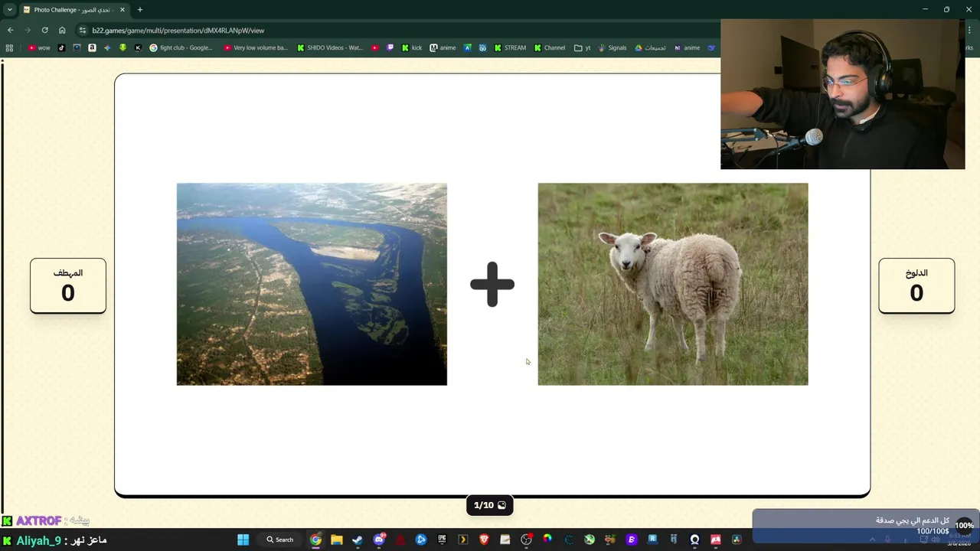Viewport: 980px width, 551px height.
Task: Click the river aerial photo
Action: click(312, 284)
